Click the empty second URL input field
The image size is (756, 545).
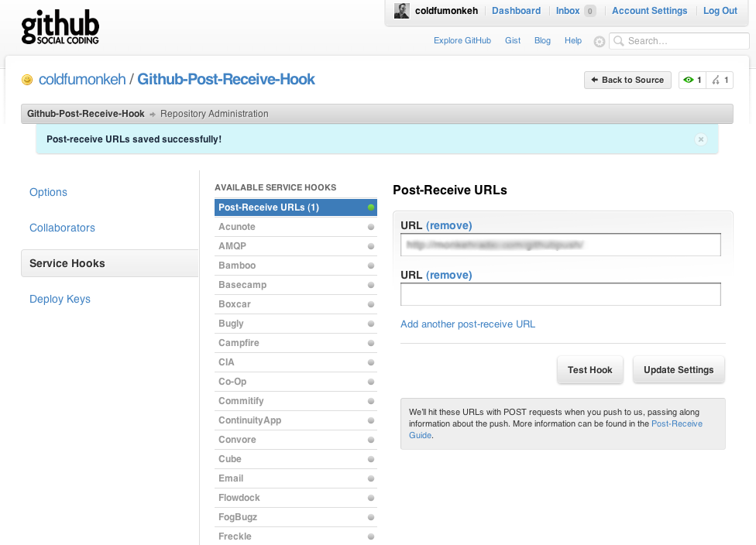point(560,293)
